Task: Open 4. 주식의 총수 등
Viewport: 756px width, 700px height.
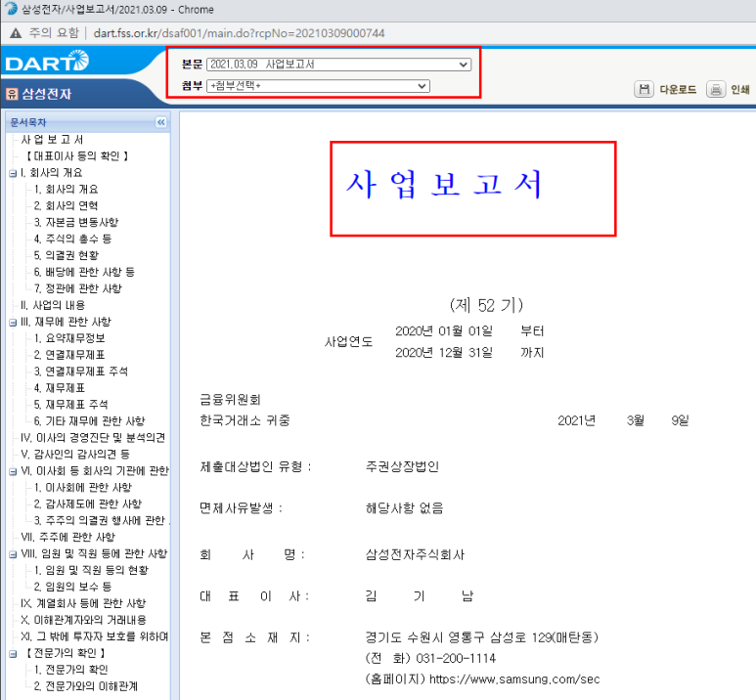Action: [x=72, y=239]
